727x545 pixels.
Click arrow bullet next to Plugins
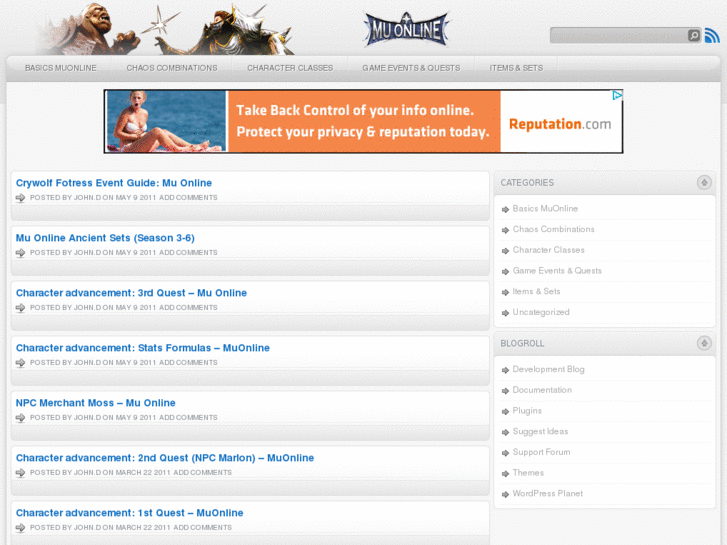(505, 412)
